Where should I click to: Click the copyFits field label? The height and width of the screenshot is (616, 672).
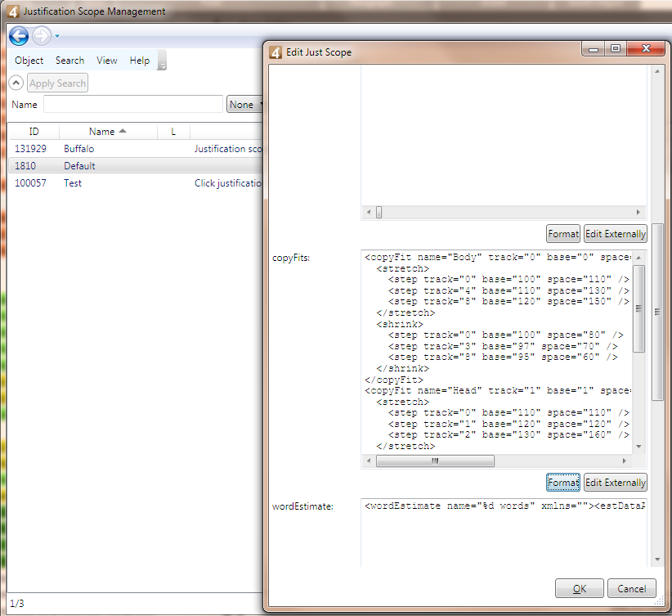[x=291, y=258]
